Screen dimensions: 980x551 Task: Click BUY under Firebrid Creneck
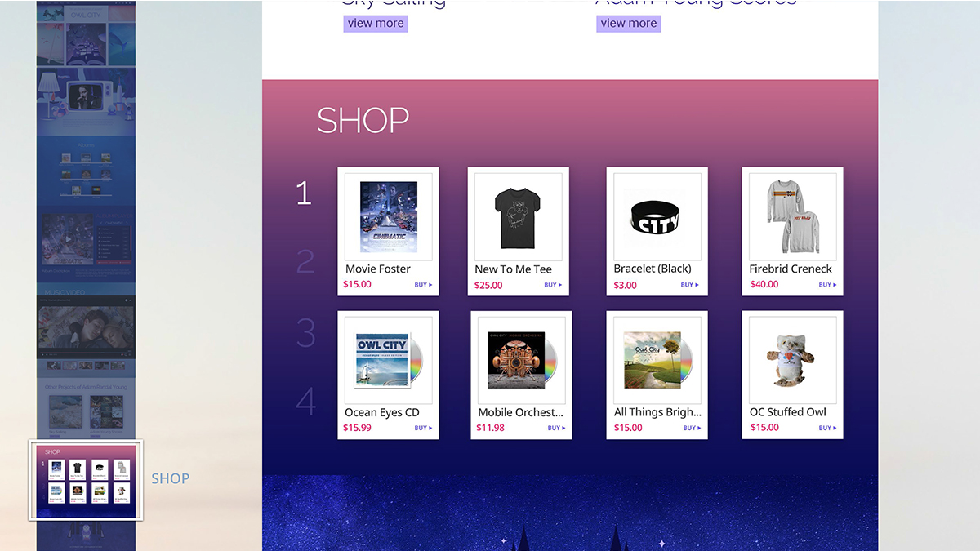pos(828,285)
